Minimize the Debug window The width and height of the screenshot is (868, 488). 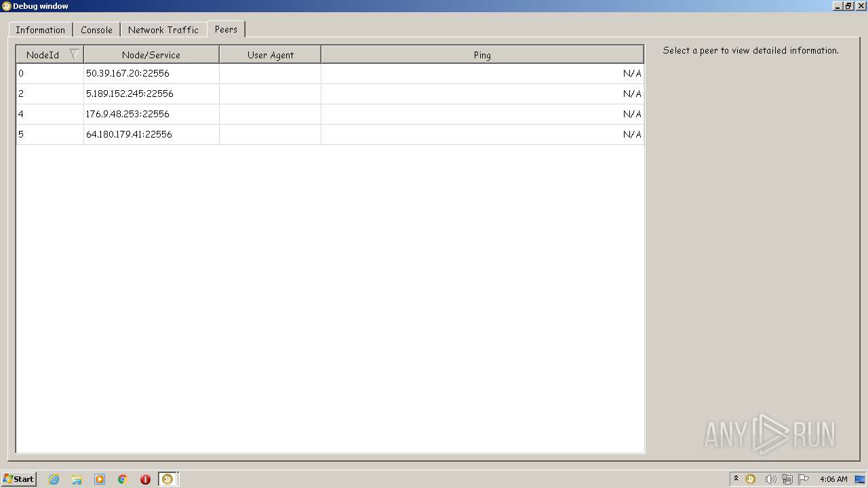pos(838,6)
